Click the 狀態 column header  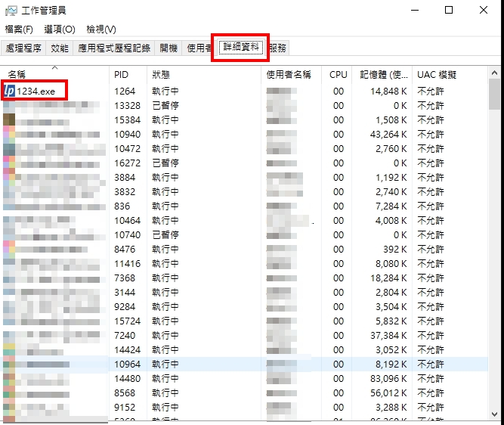pos(161,75)
